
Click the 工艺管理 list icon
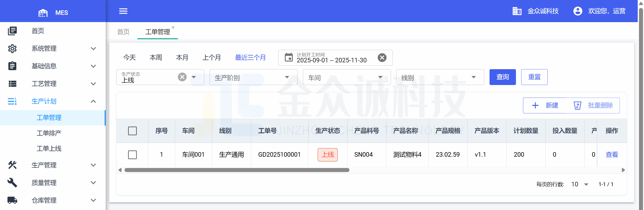tap(12, 84)
